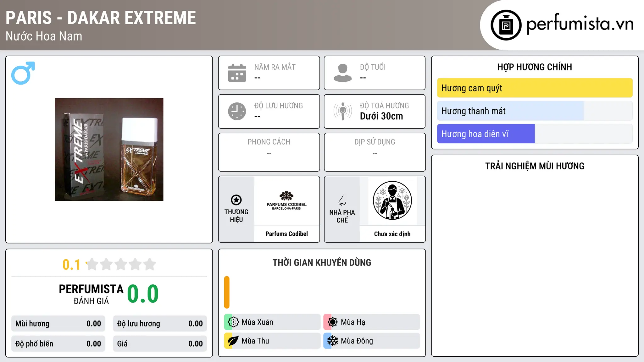This screenshot has width=644, height=362.
Task: Click the nose icon above Nhà pha chế
Action: click(342, 200)
